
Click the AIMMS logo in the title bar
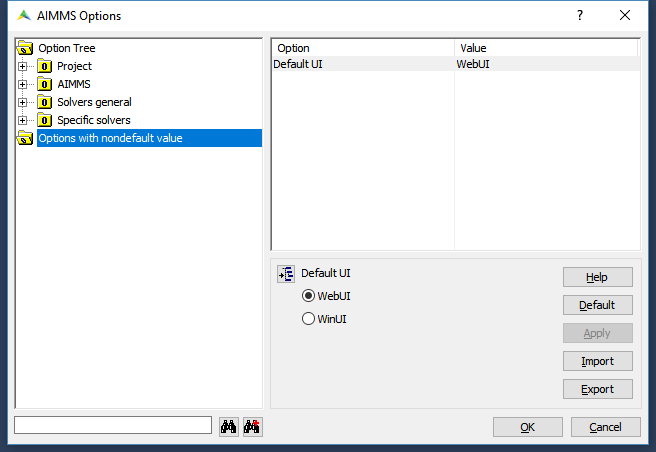click(x=24, y=15)
